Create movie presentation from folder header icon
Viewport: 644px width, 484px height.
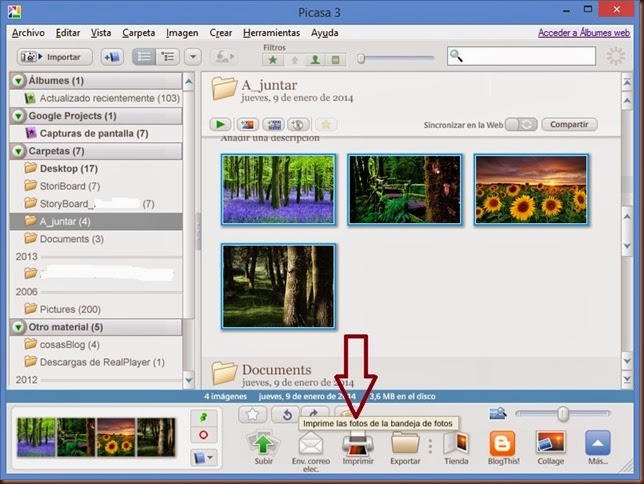(x=274, y=124)
